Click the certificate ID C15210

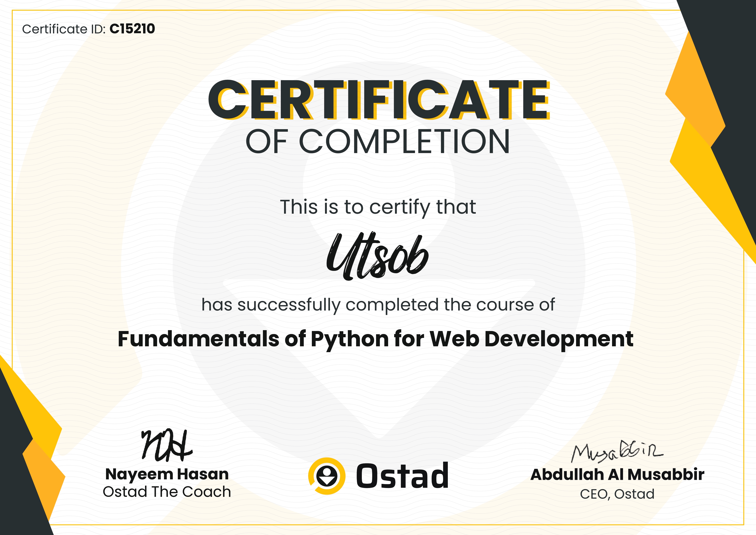(132, 29)
